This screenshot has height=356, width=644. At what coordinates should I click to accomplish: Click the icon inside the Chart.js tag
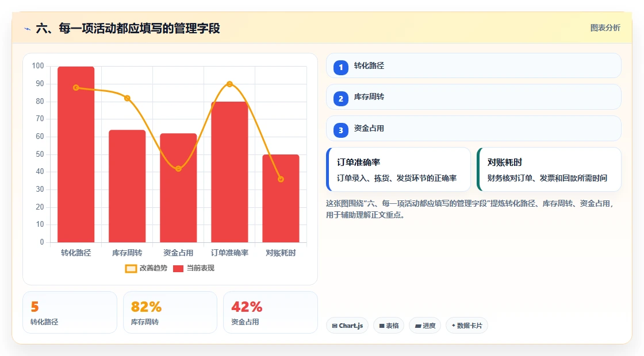335,326
